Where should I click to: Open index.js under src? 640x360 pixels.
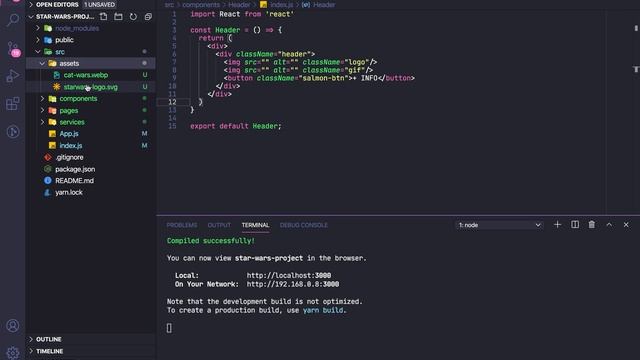pyautogui.click(x=71, y=146)
